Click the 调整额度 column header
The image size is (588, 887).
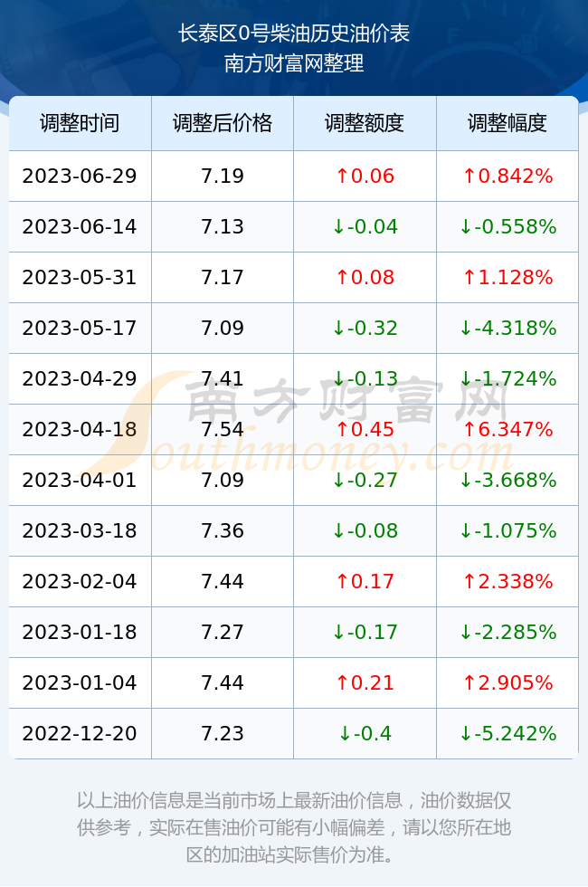[365, 123]
